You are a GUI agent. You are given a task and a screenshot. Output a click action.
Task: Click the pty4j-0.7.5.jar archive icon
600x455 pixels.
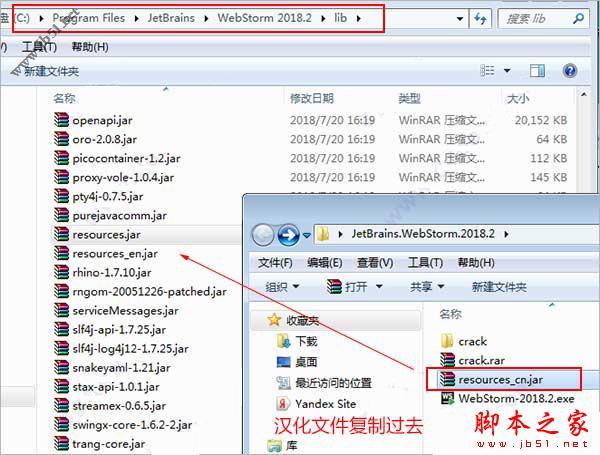(61, 196)
